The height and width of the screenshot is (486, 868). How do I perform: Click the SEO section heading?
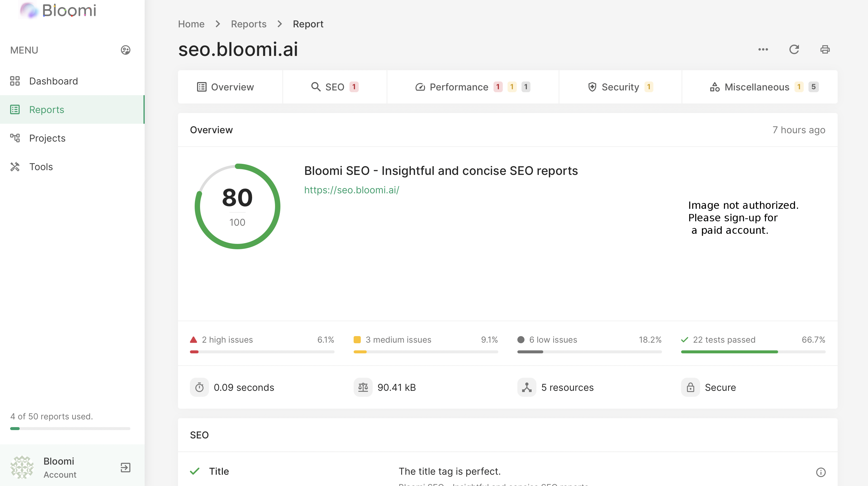coord(199,435)
